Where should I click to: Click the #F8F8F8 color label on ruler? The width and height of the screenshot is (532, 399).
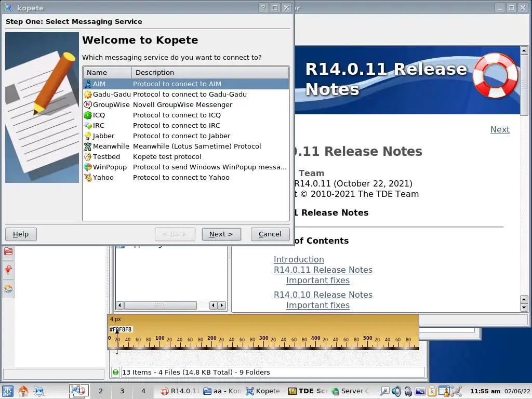point(121,329)
